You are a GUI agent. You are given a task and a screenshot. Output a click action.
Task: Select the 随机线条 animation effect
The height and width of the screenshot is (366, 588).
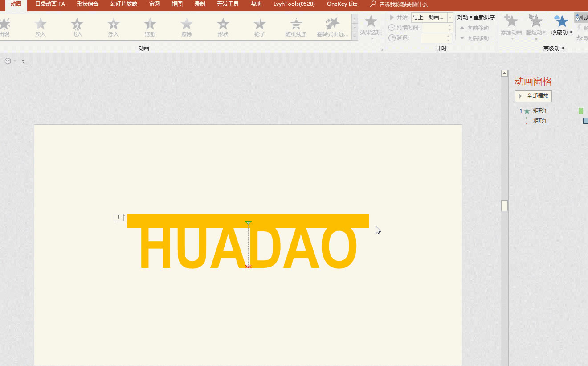click(296, 27)
